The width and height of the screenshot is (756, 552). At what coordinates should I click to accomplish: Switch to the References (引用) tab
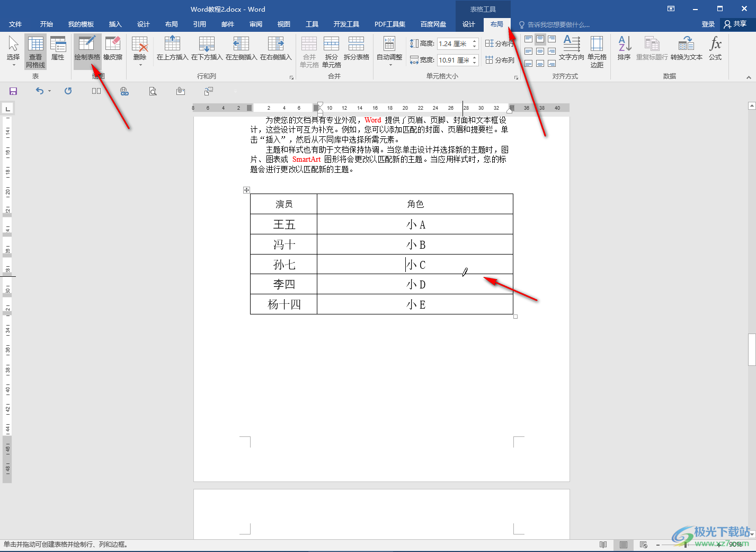(199, 24)
